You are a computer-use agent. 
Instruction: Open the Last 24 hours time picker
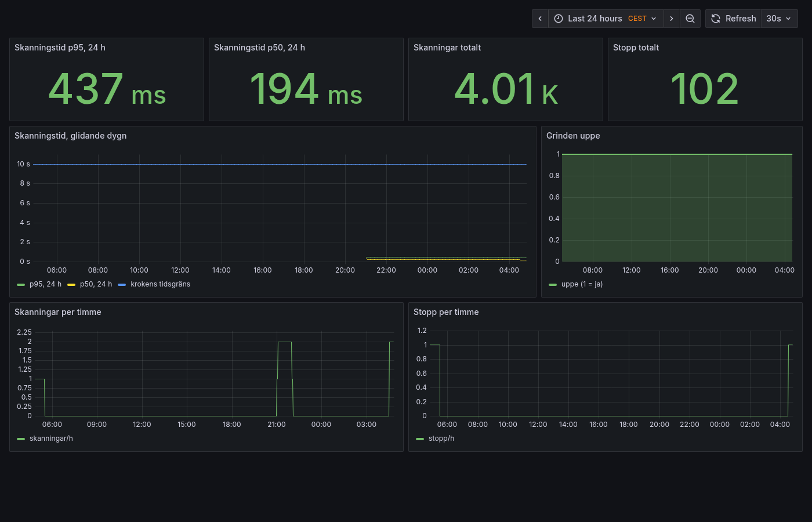tap(606, 19)
